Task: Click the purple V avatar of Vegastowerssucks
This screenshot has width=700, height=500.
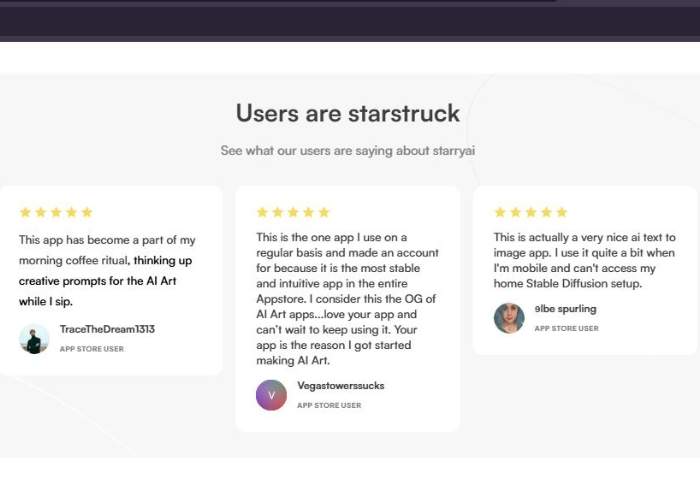Action: 271,395
